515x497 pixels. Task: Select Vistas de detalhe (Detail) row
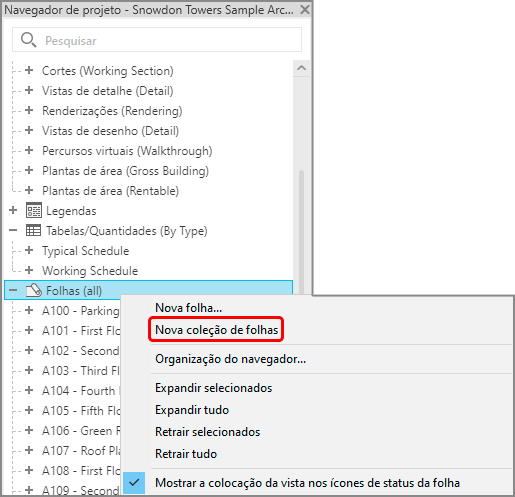tap(108, 91)
